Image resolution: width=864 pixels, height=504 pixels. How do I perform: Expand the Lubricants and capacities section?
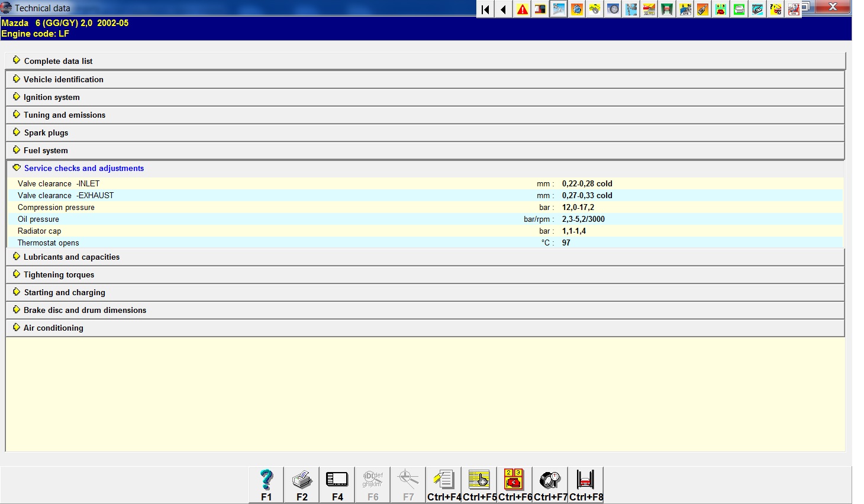tap(71, 257)
